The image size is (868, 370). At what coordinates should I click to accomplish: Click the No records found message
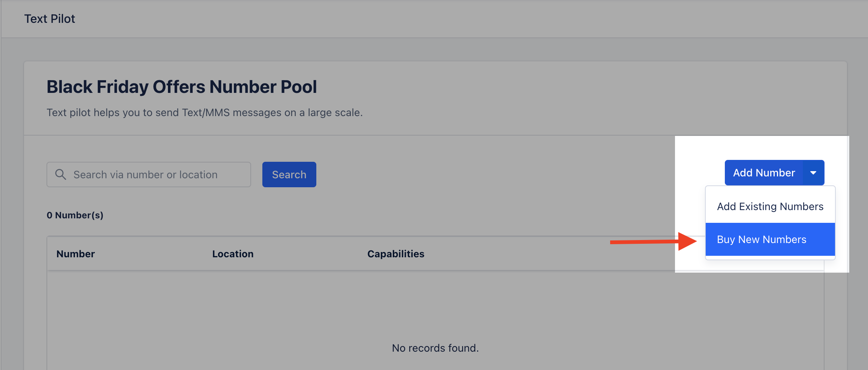(x=435, y=348)
